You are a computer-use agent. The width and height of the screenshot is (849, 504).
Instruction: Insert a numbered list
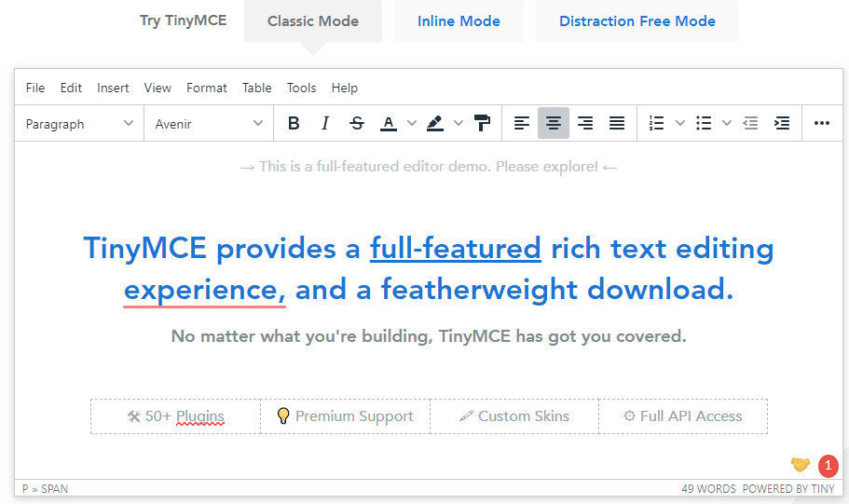[656, 123]
